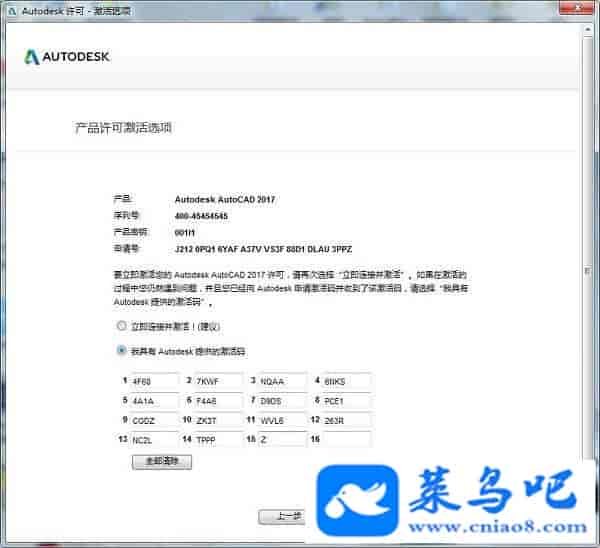Click the product key value 001I1
This screenshot has height=548, width=600.
point(184,233)
